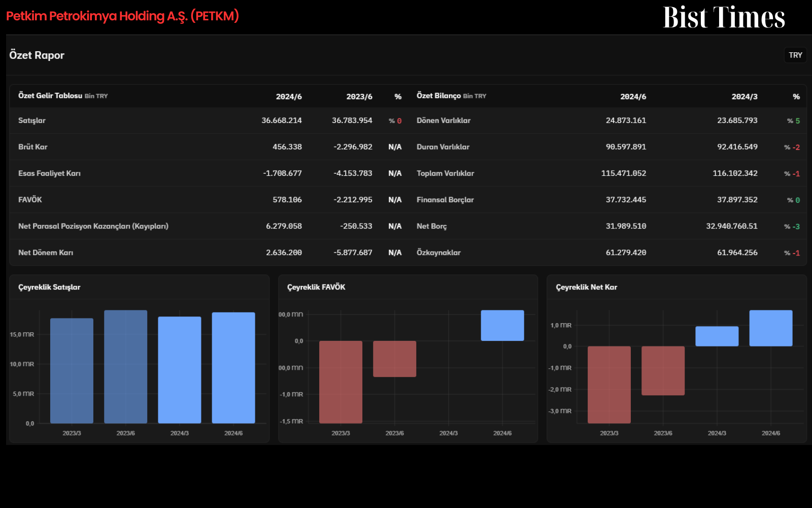Viewport: 812px width, 508px height.
Task: Click the Dönen Varlıklar label
Action: [x=444, y=120]
